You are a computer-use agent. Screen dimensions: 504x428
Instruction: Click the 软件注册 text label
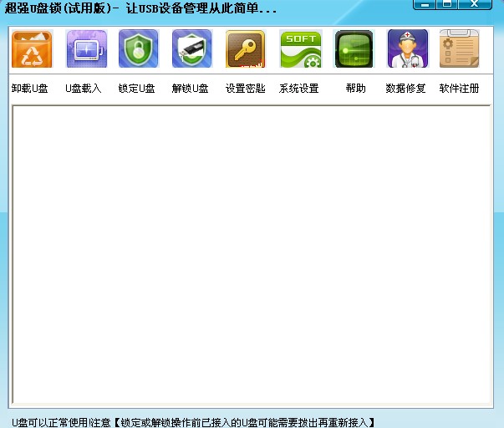point(460,88)
